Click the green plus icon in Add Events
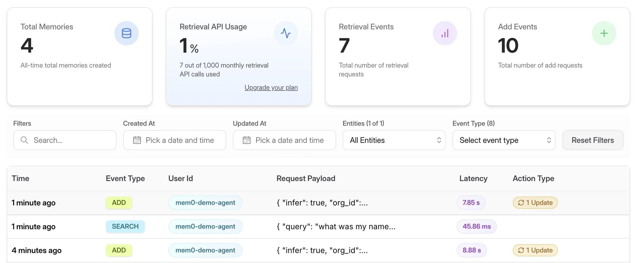 pyautogui.click(x=604, y=33)
